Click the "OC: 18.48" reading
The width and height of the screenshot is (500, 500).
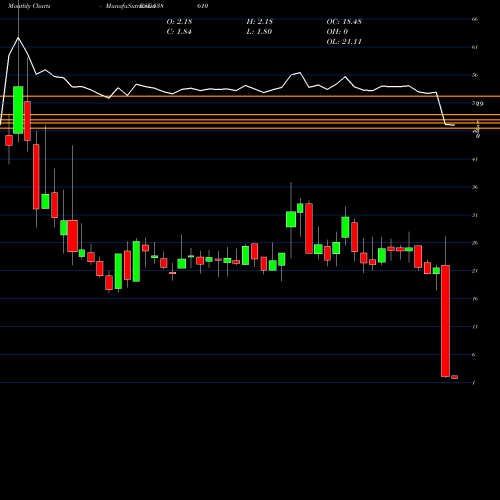coord(344,22)
